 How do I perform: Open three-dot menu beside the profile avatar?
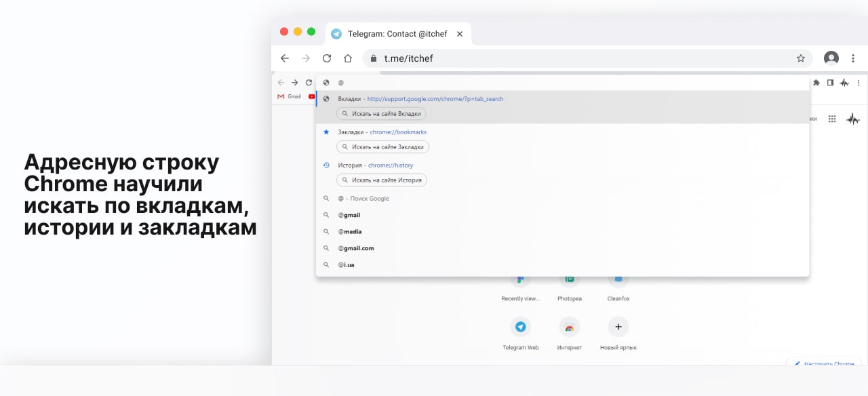(852, 58)
